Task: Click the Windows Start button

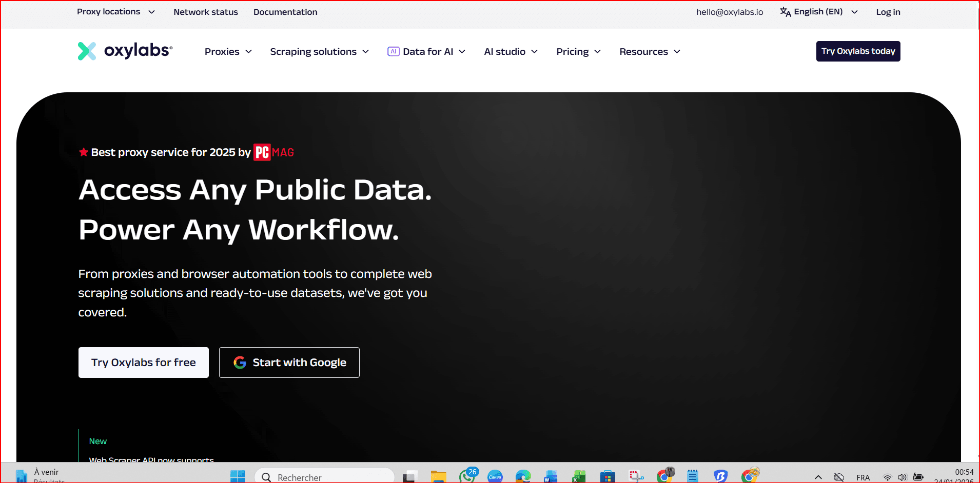Action: coord(238,477)
